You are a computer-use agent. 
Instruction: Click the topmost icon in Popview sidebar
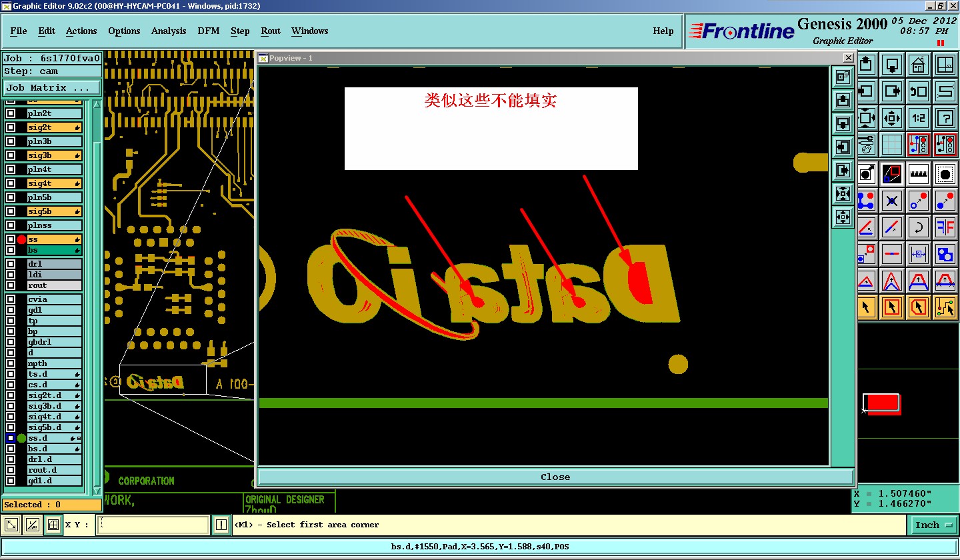click(843, 77)
